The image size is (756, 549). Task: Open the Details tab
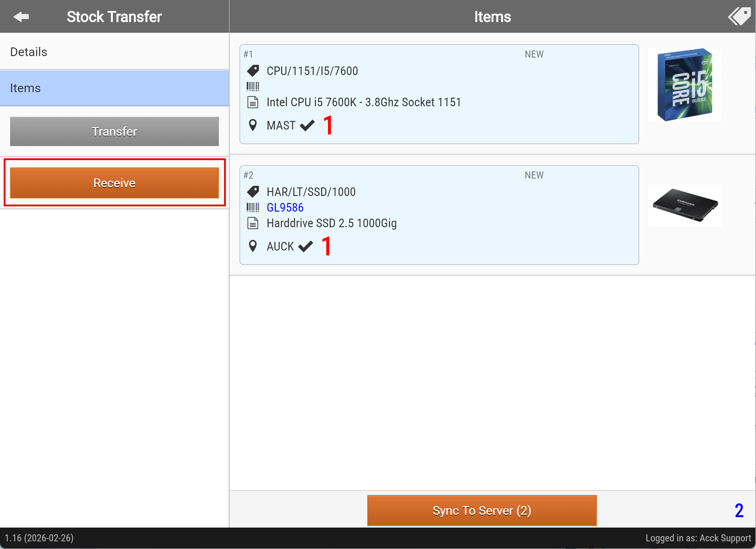(114, 52)
